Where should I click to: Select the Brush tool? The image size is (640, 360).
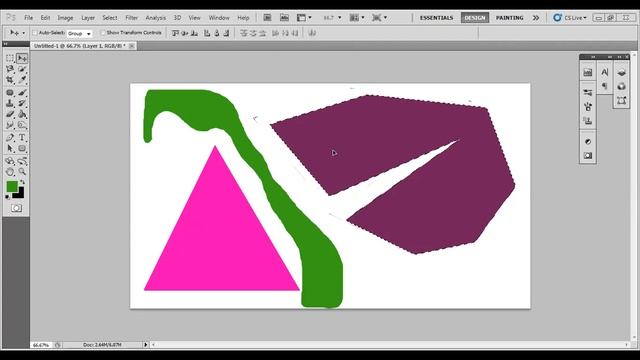coord(22,93)
